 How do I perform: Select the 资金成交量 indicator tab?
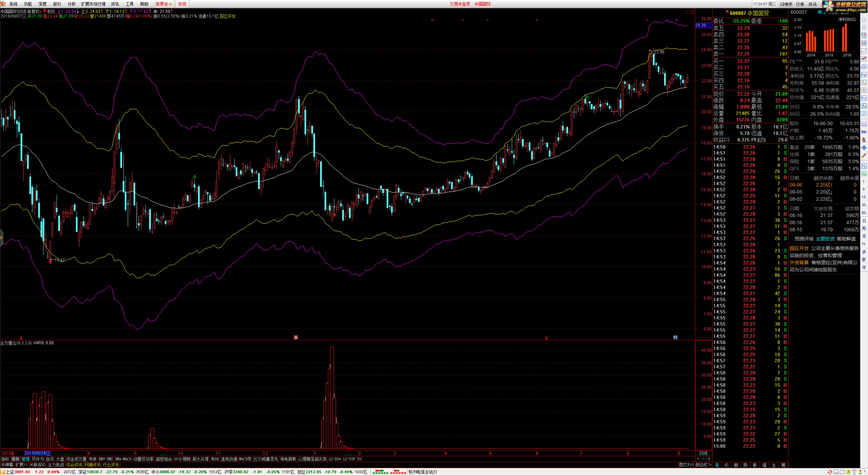[x=76, y=459]
